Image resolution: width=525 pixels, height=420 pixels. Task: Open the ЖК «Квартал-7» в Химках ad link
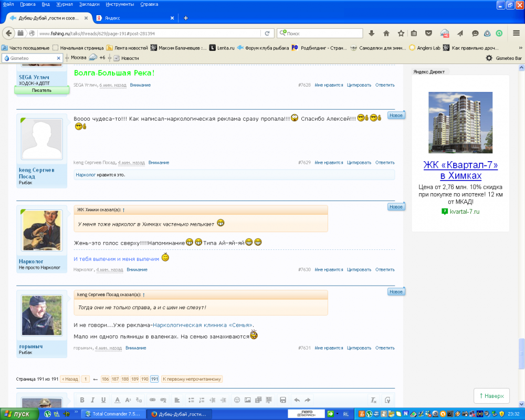pyautogui.click(x=460, y=170)
